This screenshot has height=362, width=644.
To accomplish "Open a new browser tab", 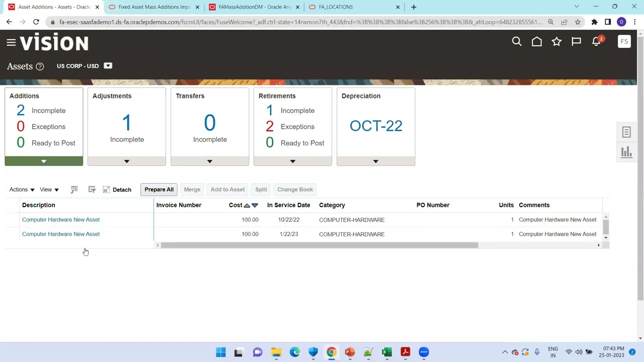I will click(414, 7).
